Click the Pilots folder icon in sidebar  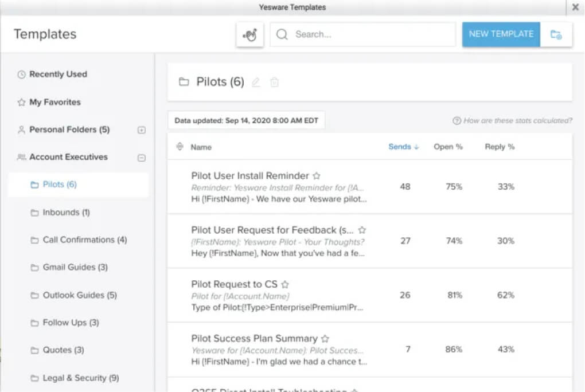34,185
